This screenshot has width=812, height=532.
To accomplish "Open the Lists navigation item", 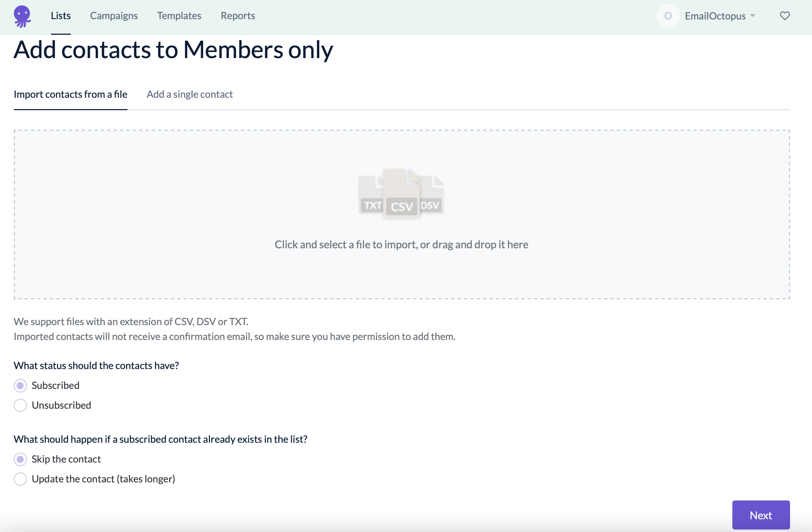I will tap(61, 16).
